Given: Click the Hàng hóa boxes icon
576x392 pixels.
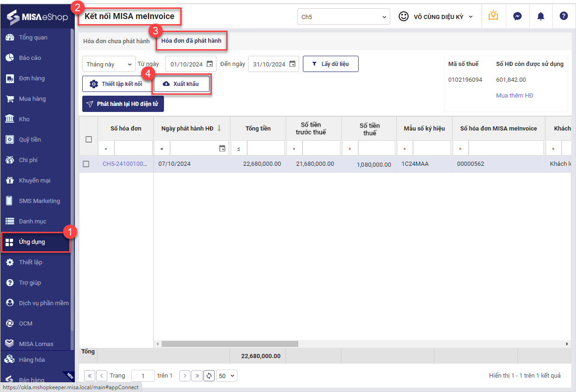Looking at the screenshot, I should [9, 359].
